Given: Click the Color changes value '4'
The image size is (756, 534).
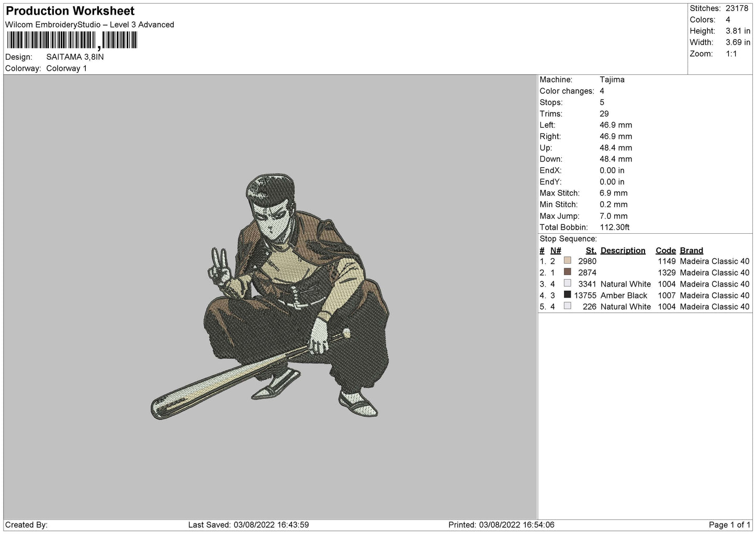Looking at the screenshot, I should (x=602, y=91).
